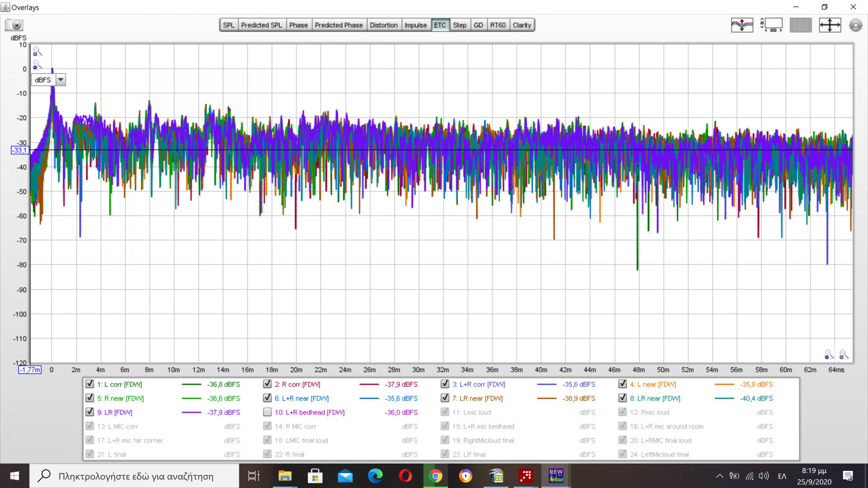Click trace label 24: LeftMicloud final
The image size is (868, 488).
click(x=659, y=455)
